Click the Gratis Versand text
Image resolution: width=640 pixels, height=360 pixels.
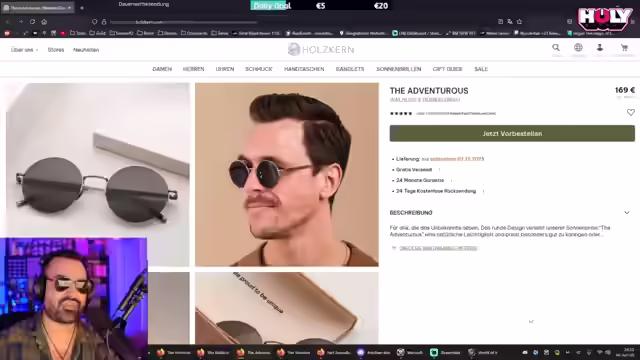click(414, 169)
